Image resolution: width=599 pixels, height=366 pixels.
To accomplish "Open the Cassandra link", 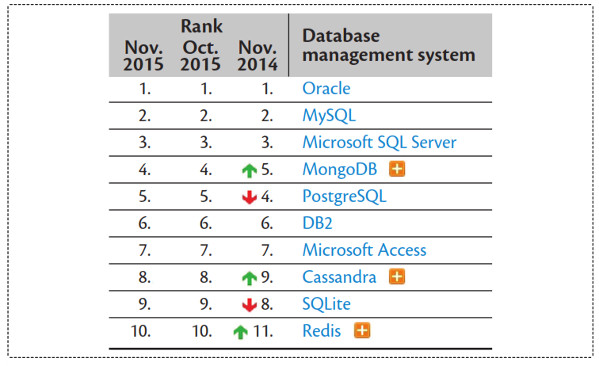I will [x=339, y=277].
